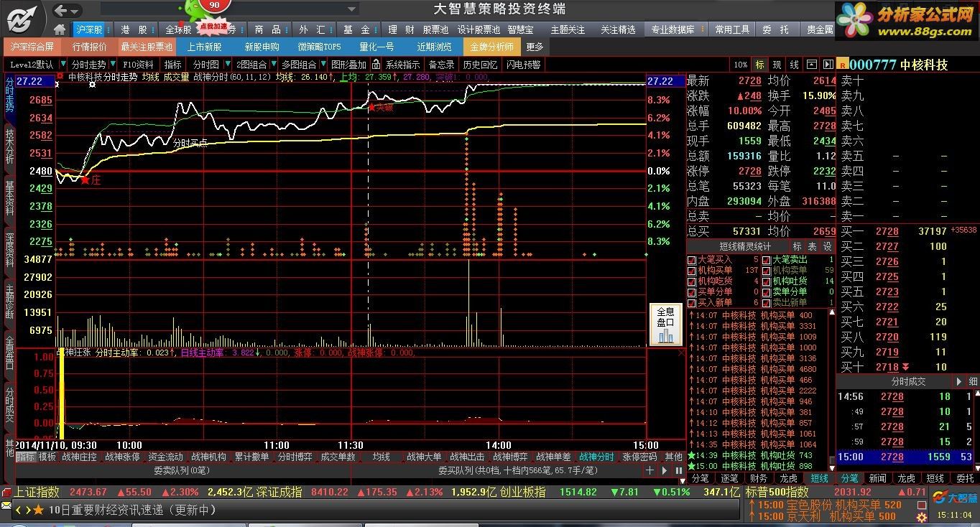The width and height of the screenshot is (980, 527).
Task: Open the 港股 submenu dots
Action: tap(152, 30)
